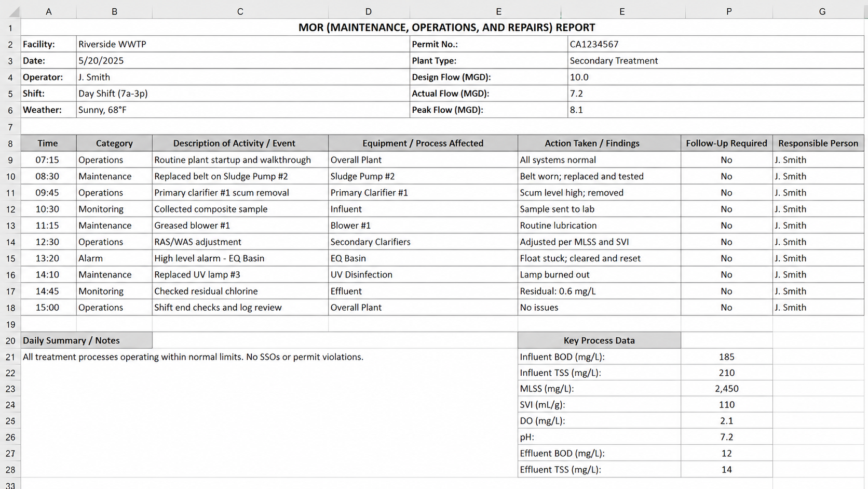Select column C header

(x=240, y=11)
